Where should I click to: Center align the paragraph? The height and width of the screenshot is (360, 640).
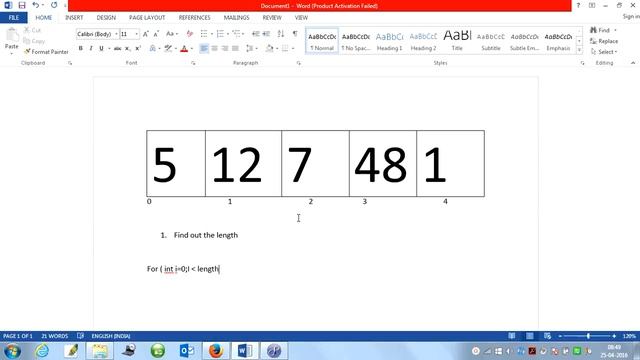(x=214, y=49)
